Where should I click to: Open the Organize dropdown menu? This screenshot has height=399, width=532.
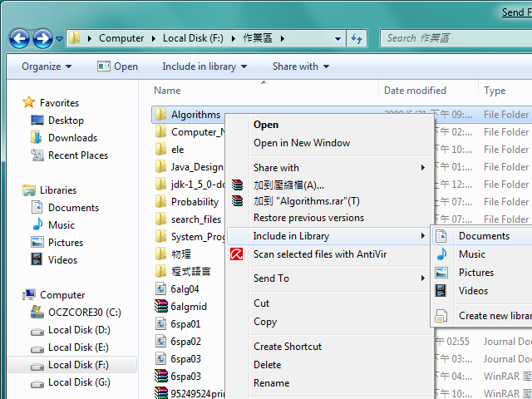[x=47, y=66]
